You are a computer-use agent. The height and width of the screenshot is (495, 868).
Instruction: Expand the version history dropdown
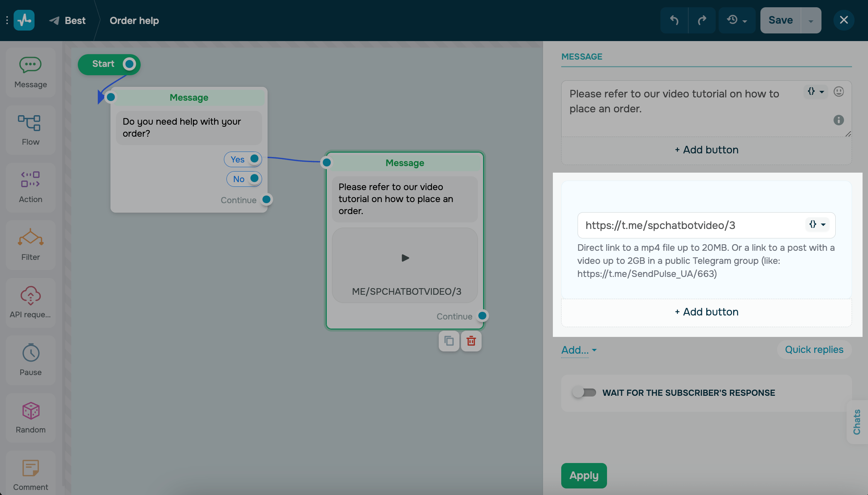[x=737, y=20]
